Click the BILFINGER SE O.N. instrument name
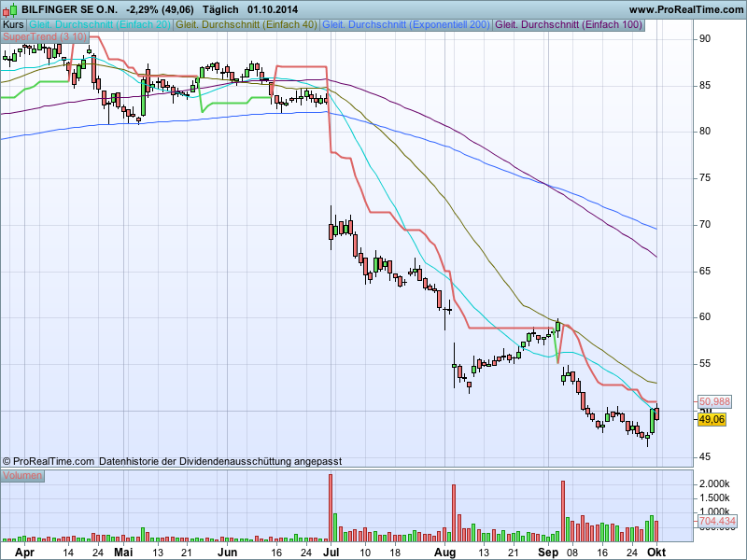The height and width of the screenshot is (560, 747). [71, 9]
